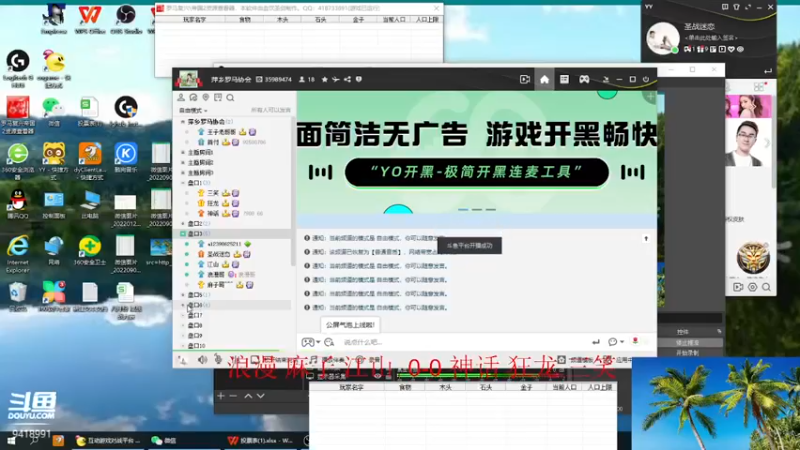Viewport: 800px width, 450px height.
Task: Open the list panel icon beside home
Action: [564, 80]
